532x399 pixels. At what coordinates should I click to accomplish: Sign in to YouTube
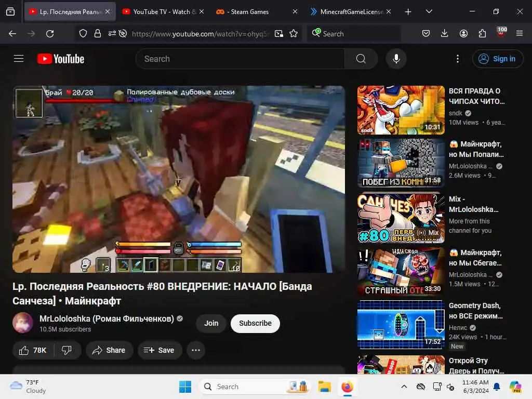pos(497,59)
